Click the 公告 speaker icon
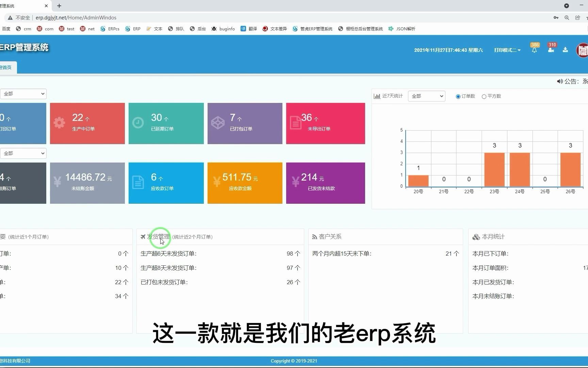The height and width of the screenshot is (368, 588). [x=560, y=81]
